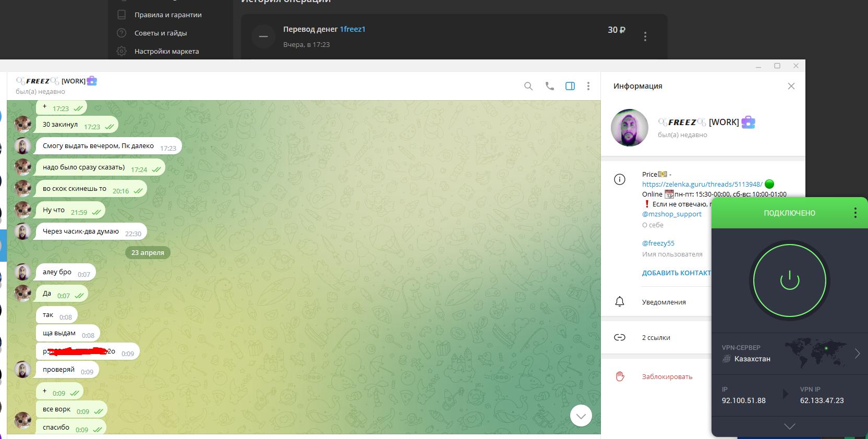Open the FREEZ profile photo
The image size is (868, 439).
tap(630, 128)
